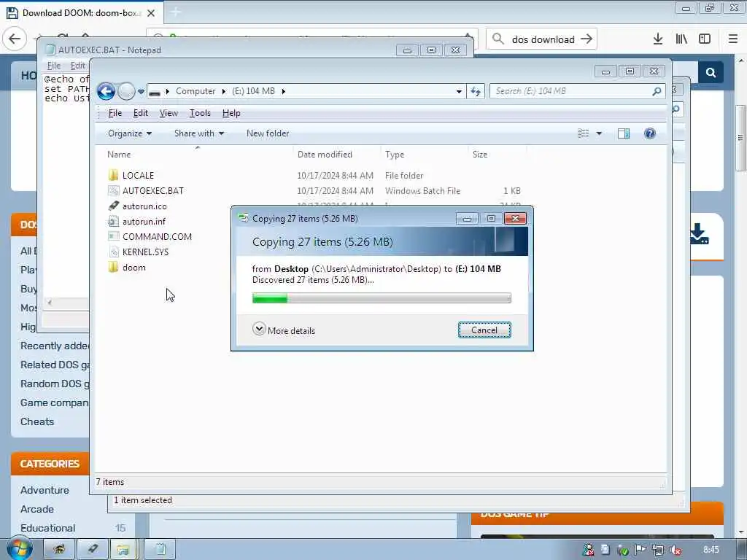The image size is (747, 560).
Task: Open the recent pages dropdown arrow in Explorer
Action: point(141,91)
